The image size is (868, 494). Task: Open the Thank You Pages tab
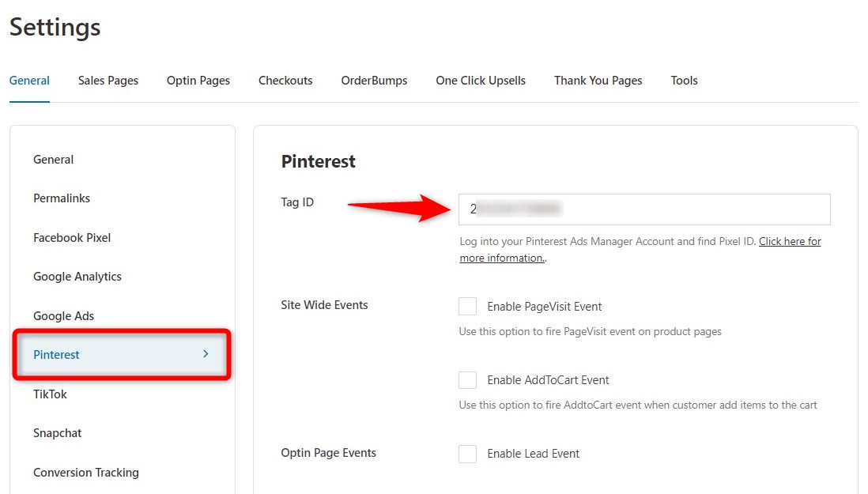(598, 80)
